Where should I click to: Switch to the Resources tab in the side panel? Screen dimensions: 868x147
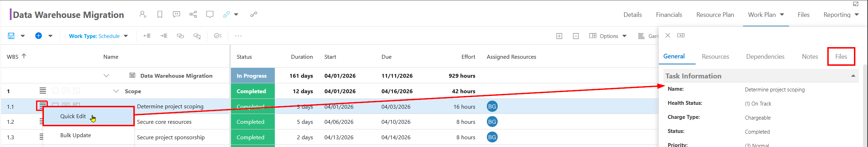(715, 57)
